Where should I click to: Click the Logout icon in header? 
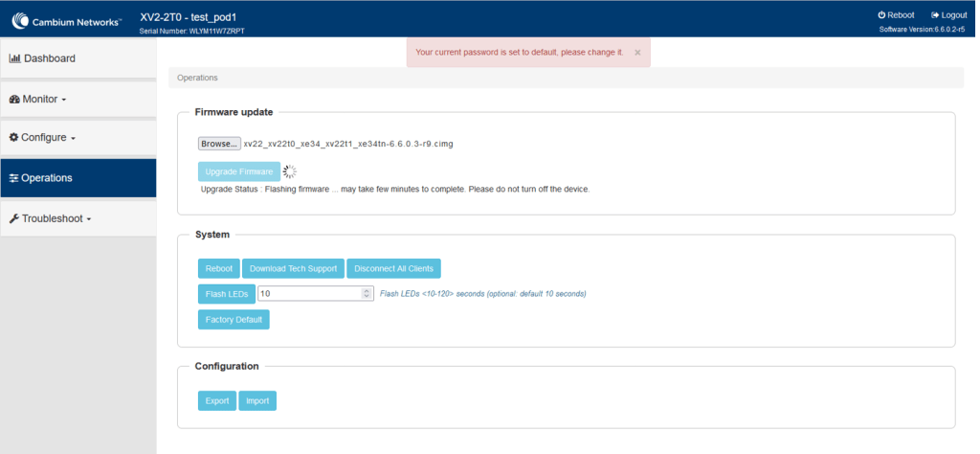(934, 15)
